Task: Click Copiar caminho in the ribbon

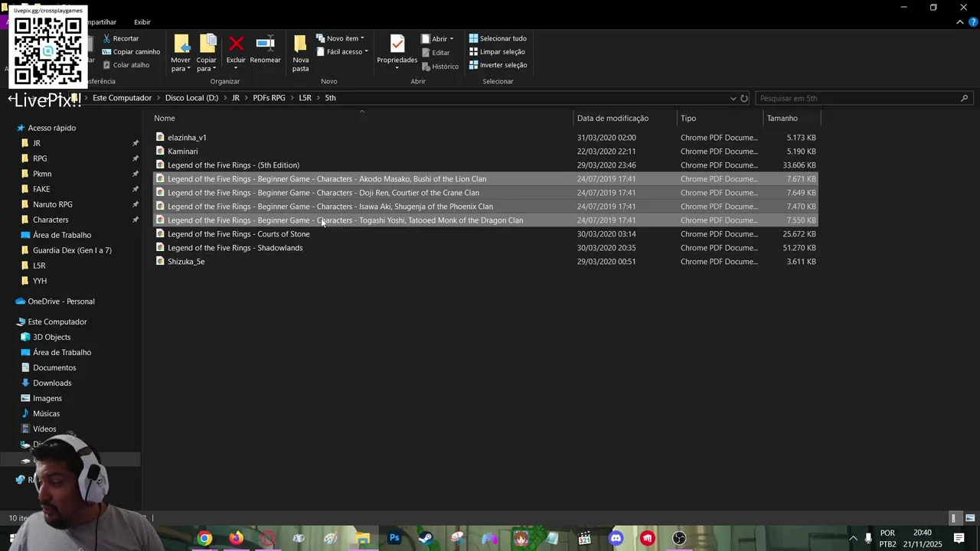Action: pyautogui.click(x=131, y=52)
